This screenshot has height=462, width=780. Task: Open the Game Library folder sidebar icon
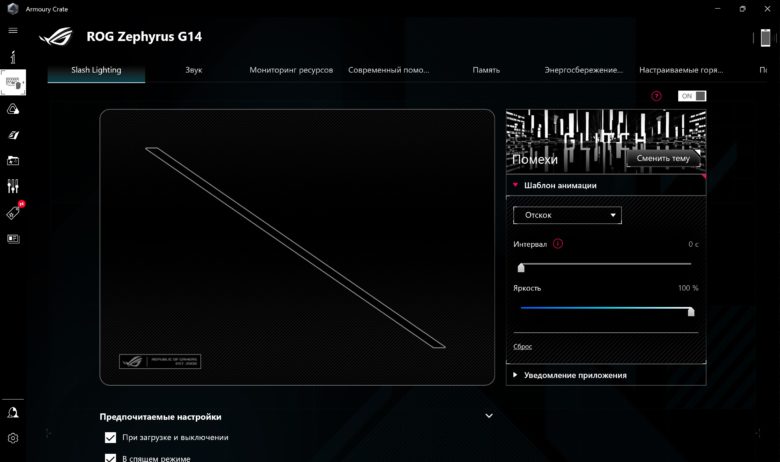click(13, 161)
